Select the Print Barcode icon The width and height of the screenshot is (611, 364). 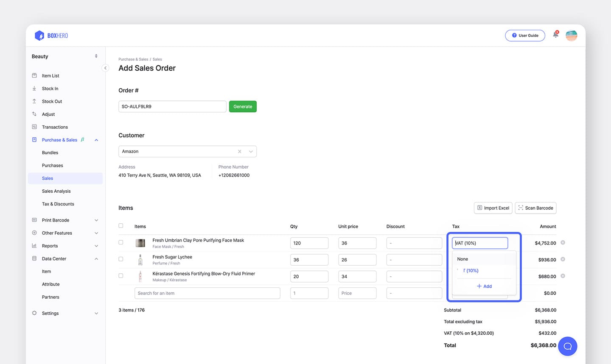[35, 220]
